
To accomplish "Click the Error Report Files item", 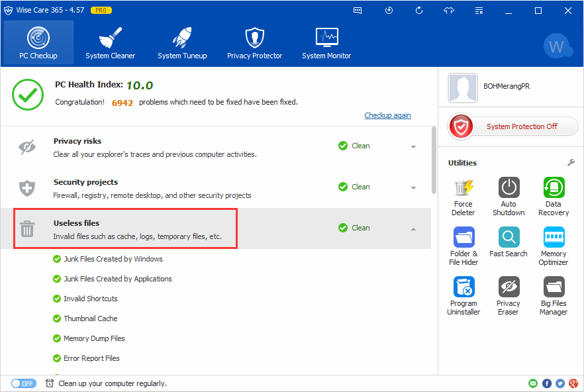I will point(91,358).
